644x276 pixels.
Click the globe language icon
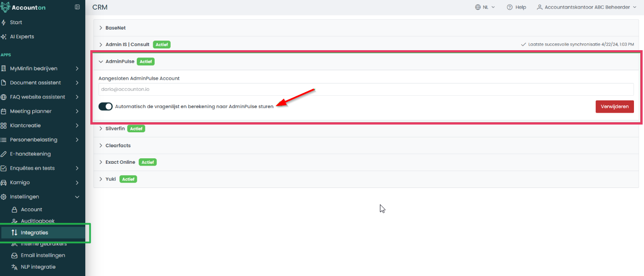(x=478, y=7)
